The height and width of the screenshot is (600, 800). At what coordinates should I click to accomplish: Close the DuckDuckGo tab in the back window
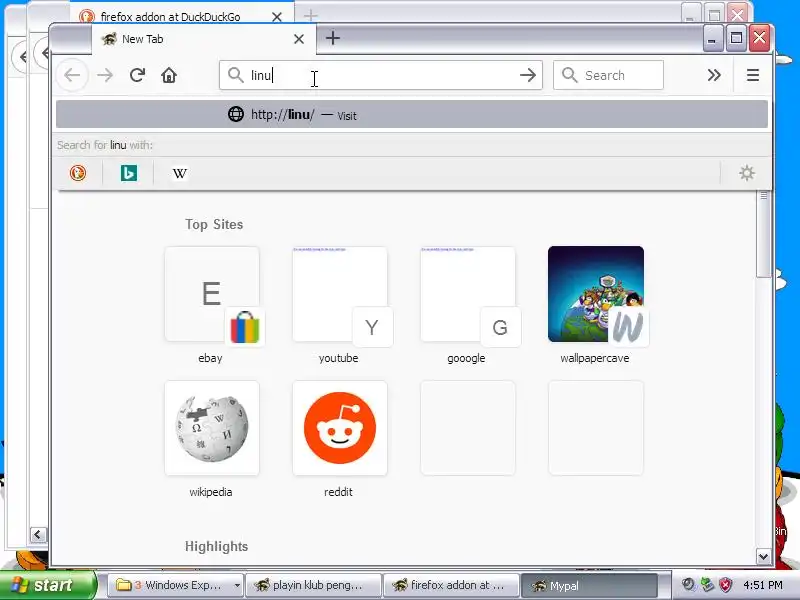(x=277, y=17)
